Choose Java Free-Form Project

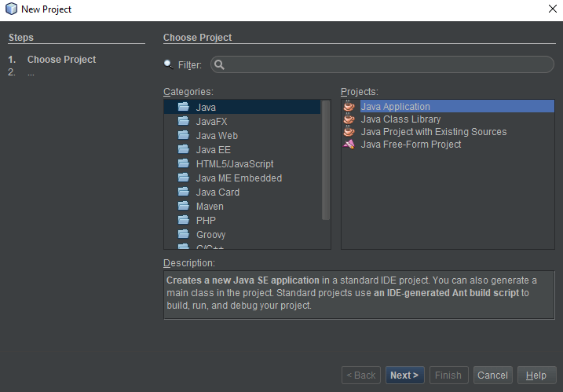448,144
